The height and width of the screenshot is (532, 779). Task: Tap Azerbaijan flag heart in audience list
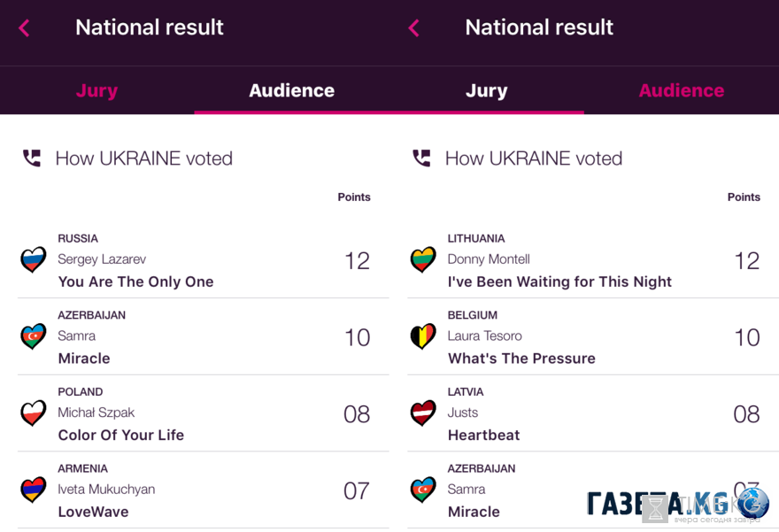34,336
